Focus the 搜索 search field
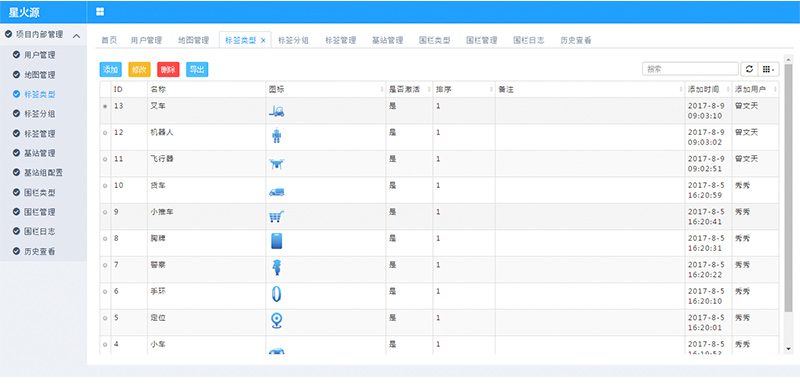800x387 pixels. pyautogui.click(x=690, y=69)
